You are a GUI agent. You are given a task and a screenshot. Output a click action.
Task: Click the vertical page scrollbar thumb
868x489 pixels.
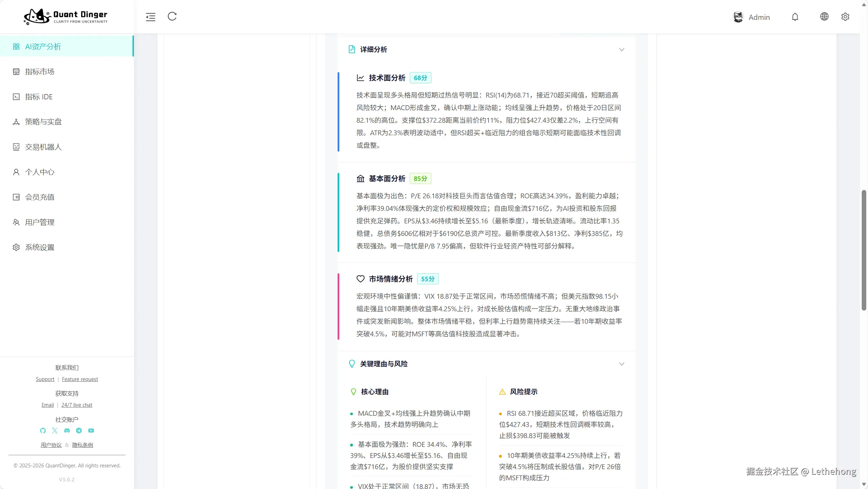864,250
